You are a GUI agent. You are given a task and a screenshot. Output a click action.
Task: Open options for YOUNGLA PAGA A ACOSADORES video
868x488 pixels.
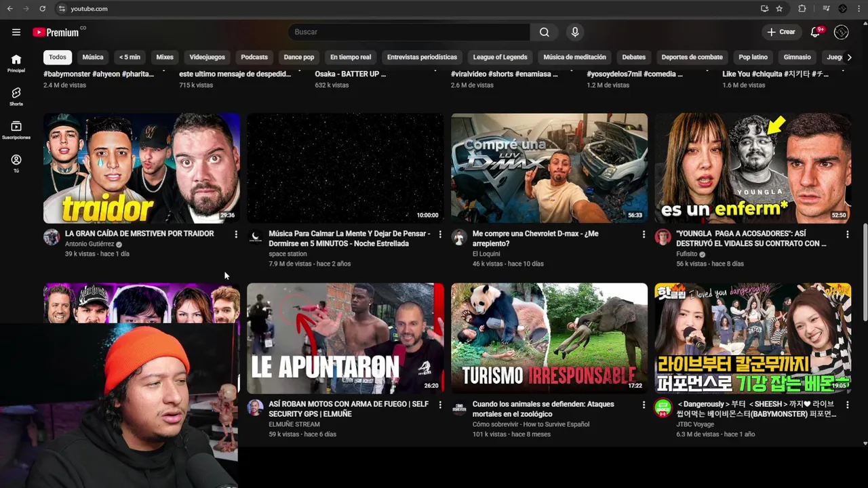click(x=847, y=235)
